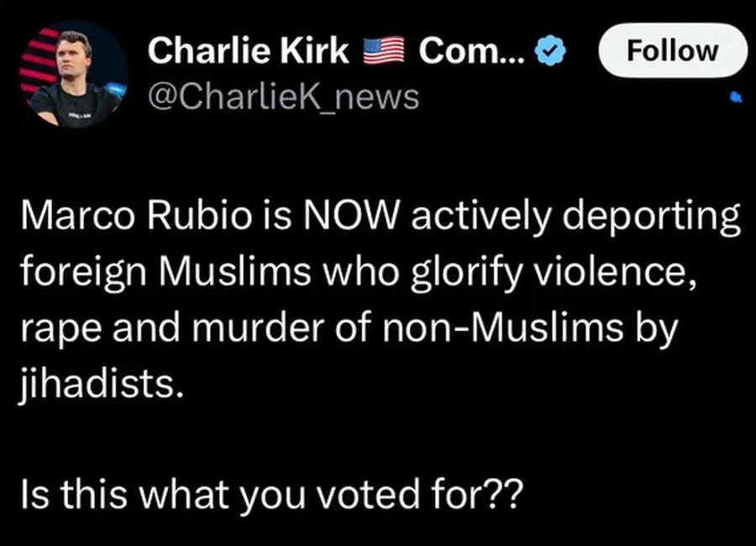Click the Charlie Kirk display name

pos(248,52)
